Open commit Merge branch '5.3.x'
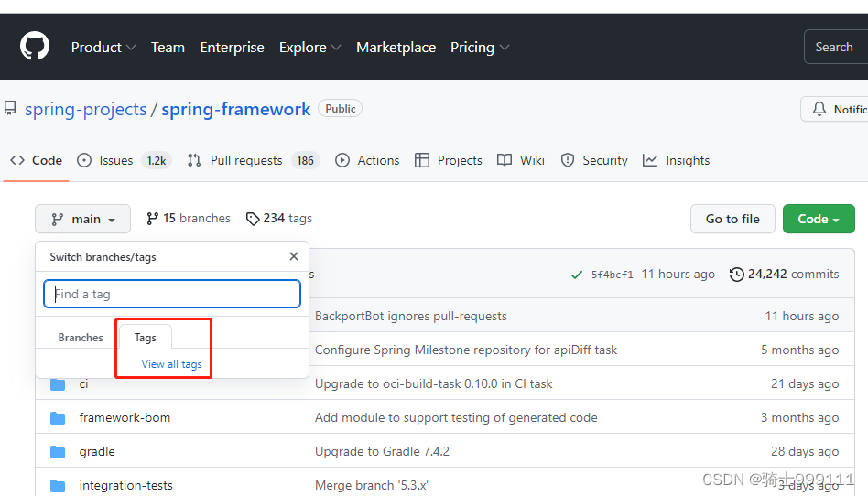The width and height of the screenshot is (868, 496). tap(372, 486)
